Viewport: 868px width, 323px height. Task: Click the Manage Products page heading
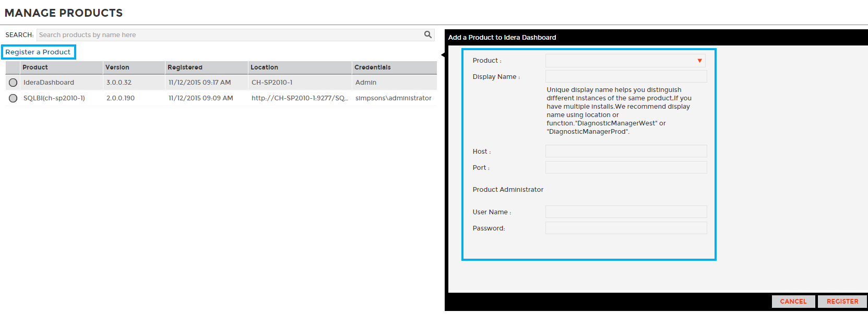click(64, 13)
